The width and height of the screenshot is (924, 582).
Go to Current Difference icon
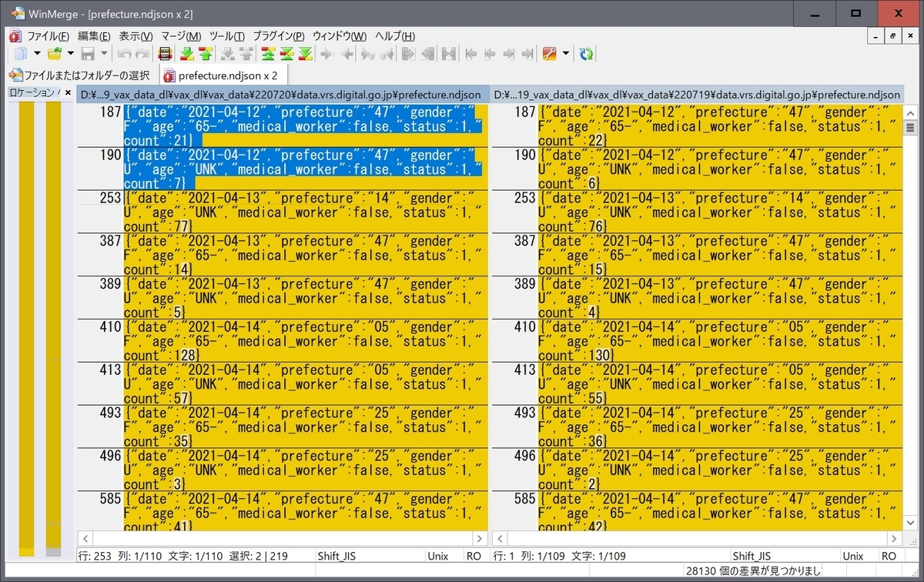286,54
